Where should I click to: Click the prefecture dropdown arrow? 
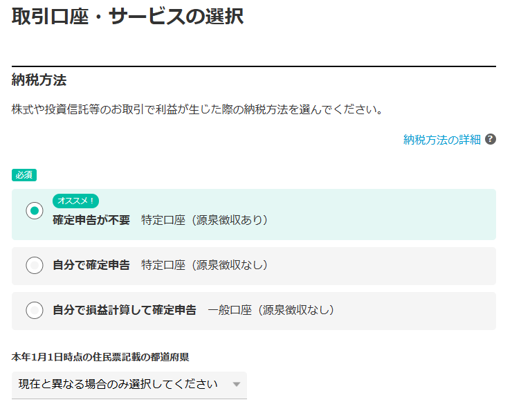[x=236, y=385]
